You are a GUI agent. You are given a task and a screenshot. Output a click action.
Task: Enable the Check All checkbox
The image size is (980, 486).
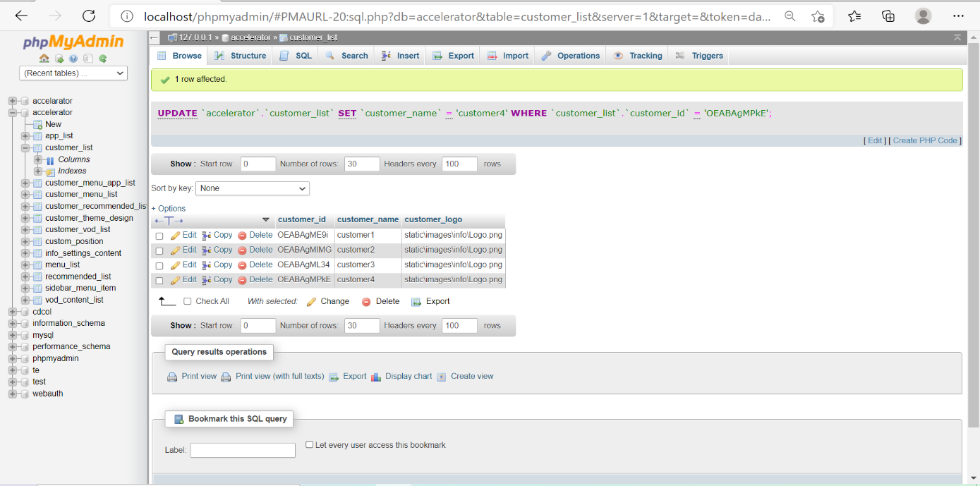click(x=188, y=301)
